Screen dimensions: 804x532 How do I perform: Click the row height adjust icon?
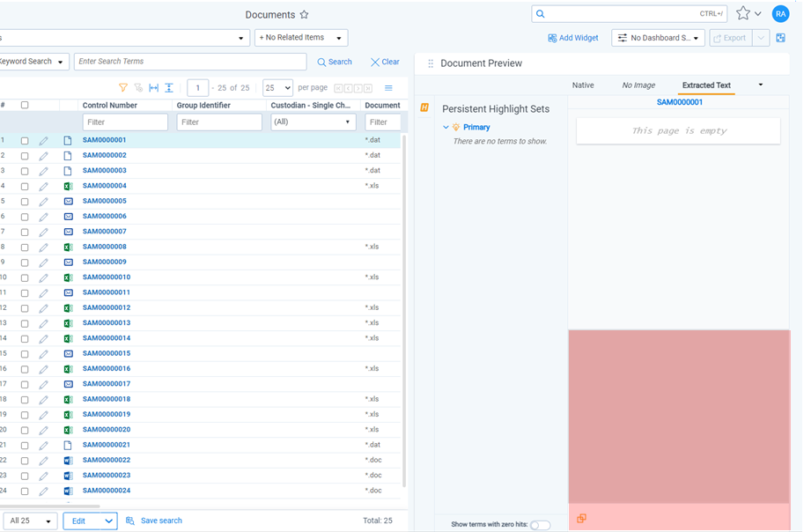click(169, 88)
